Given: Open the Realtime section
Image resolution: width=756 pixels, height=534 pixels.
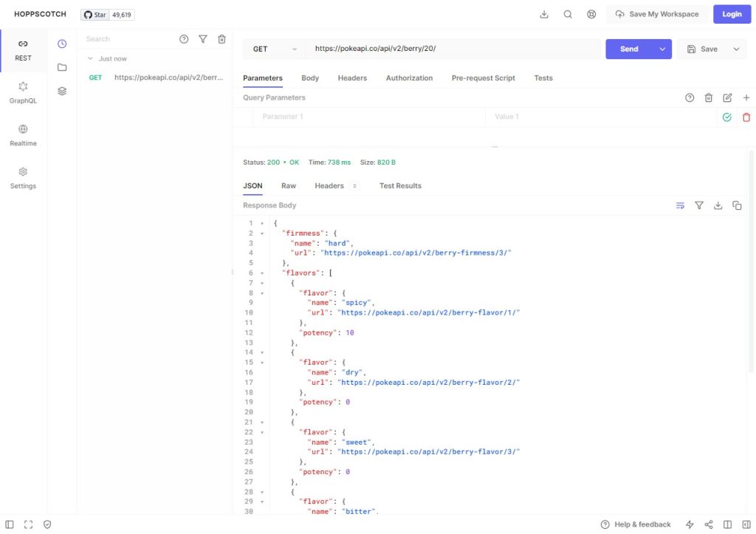Looking at the screenshot, I should tap(23, 136).
